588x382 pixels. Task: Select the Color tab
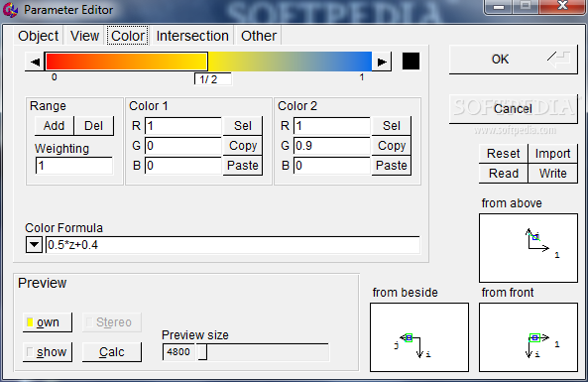[x=128, y=36]
